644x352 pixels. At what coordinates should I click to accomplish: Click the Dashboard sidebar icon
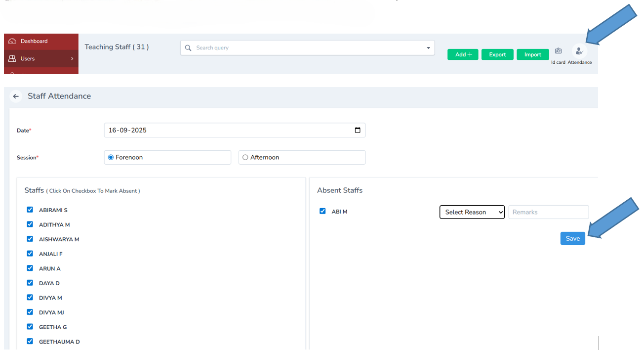pyautogui.click(x=12, y=41)
